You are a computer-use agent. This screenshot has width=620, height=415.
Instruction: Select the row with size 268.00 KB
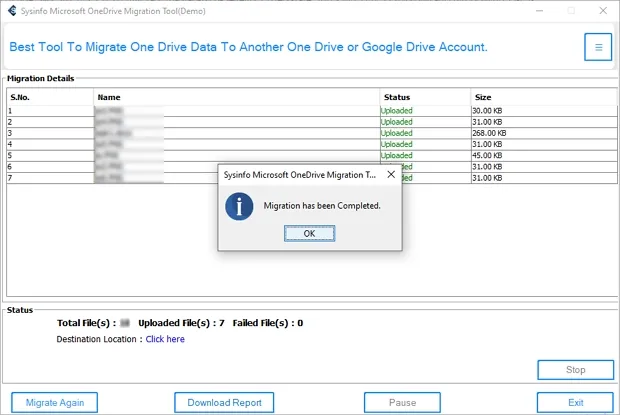pos(489,133)
